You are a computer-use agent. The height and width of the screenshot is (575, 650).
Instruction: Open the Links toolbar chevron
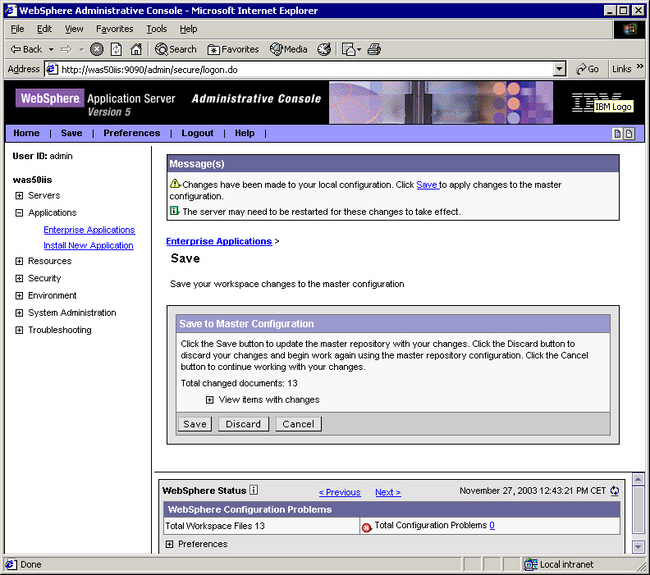click(x=640, y=66)
